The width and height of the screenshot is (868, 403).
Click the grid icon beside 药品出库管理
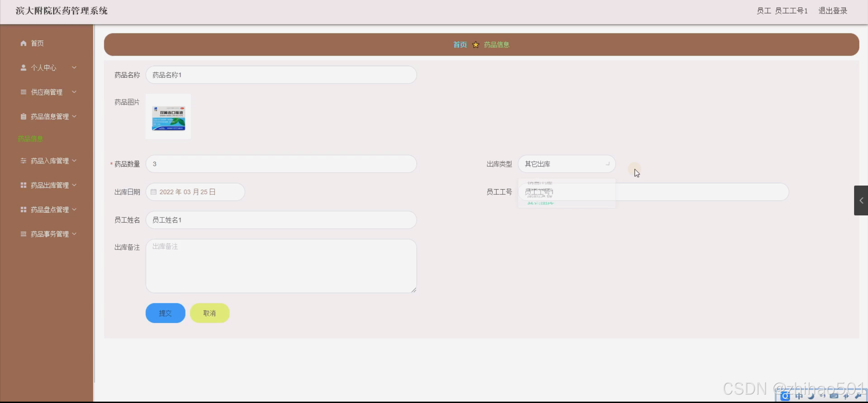23,185
